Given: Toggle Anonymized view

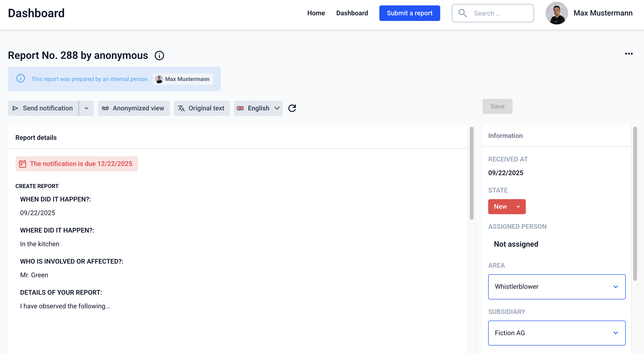Looking at the screenshot, I should point(134,108).
